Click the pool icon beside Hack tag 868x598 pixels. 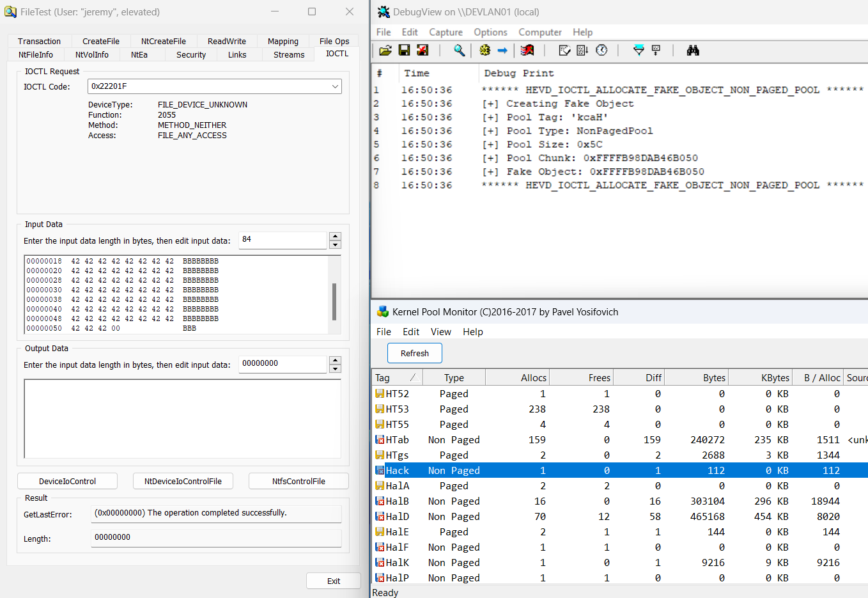click(380, 470)
